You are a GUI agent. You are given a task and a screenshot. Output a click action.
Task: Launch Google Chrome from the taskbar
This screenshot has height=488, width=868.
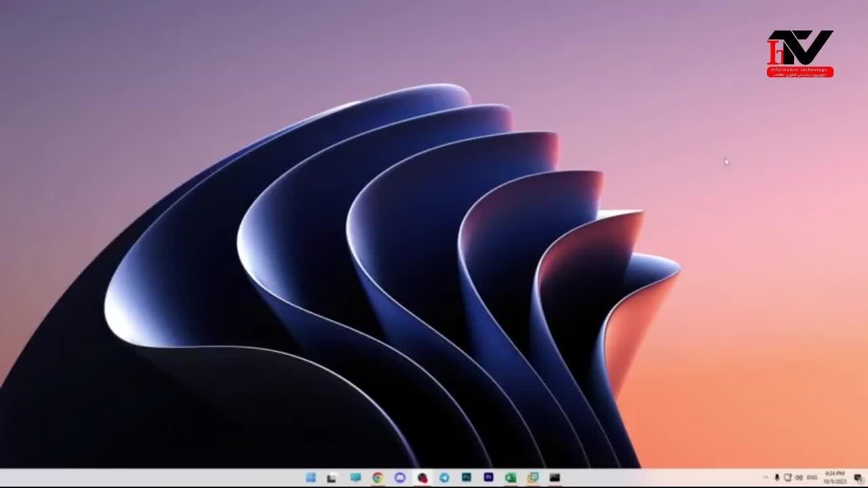[x=378, y=478]
